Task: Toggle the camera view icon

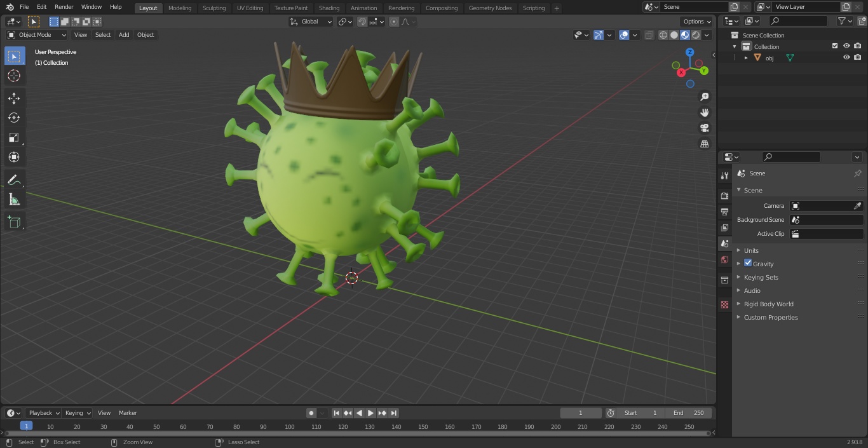Action: pos(705,128)
